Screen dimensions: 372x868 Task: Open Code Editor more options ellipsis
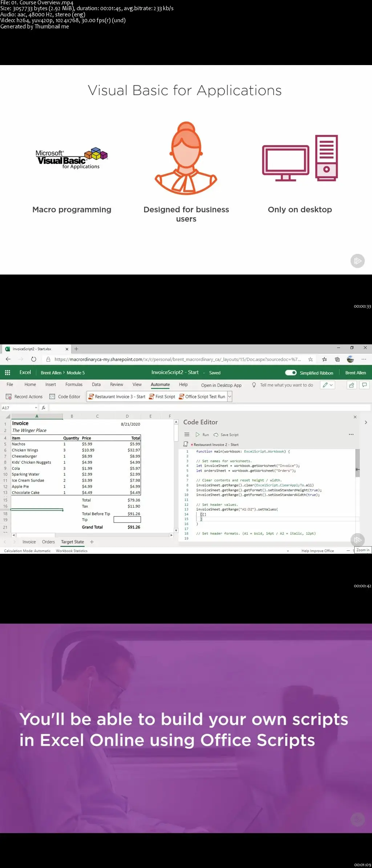click(351, 435)
